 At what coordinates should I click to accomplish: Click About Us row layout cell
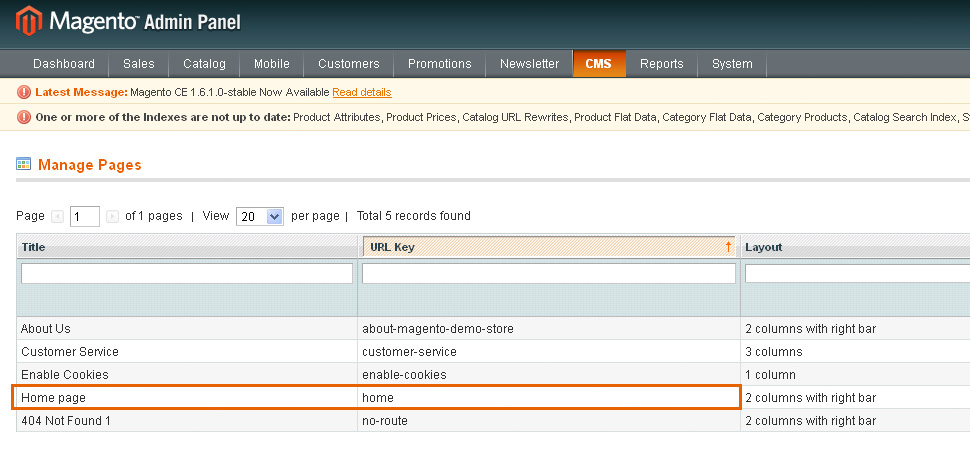pyautogui.click(x=855, y=329)
